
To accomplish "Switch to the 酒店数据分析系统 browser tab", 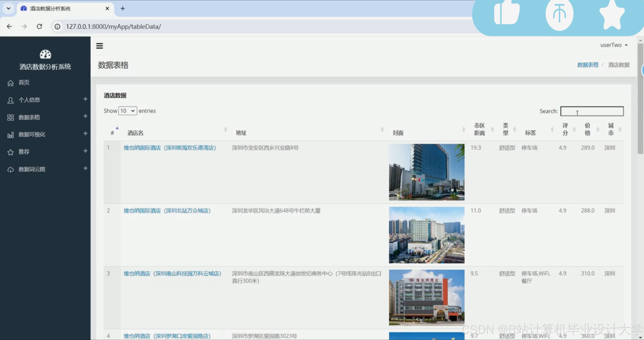I will coord(66,8).
